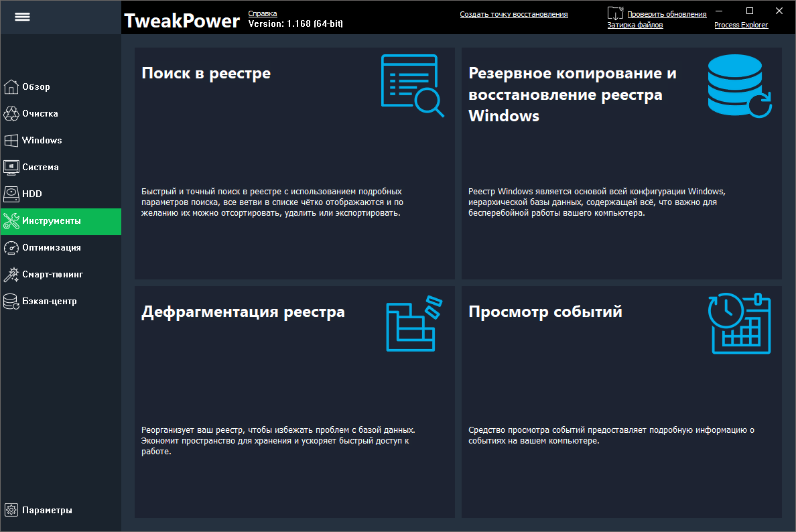Screen dimensions: 796x532
Task: Click Проверить обновления link
Action: pos(667,14)
